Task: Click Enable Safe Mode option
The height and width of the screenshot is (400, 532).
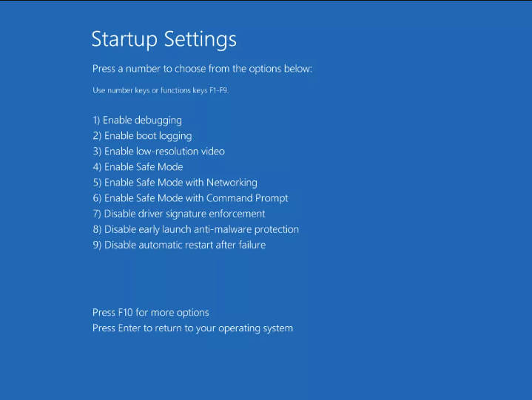Action: (138, 167)
